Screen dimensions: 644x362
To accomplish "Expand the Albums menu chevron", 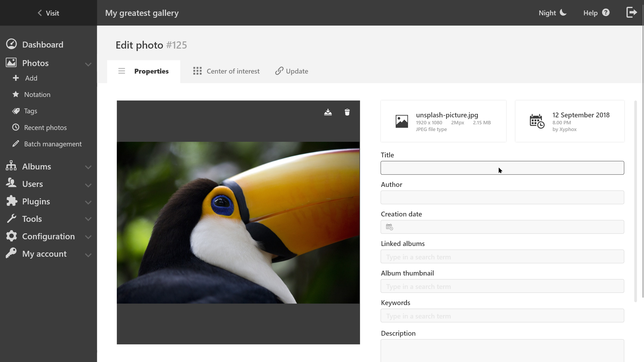I will point(88,167).
